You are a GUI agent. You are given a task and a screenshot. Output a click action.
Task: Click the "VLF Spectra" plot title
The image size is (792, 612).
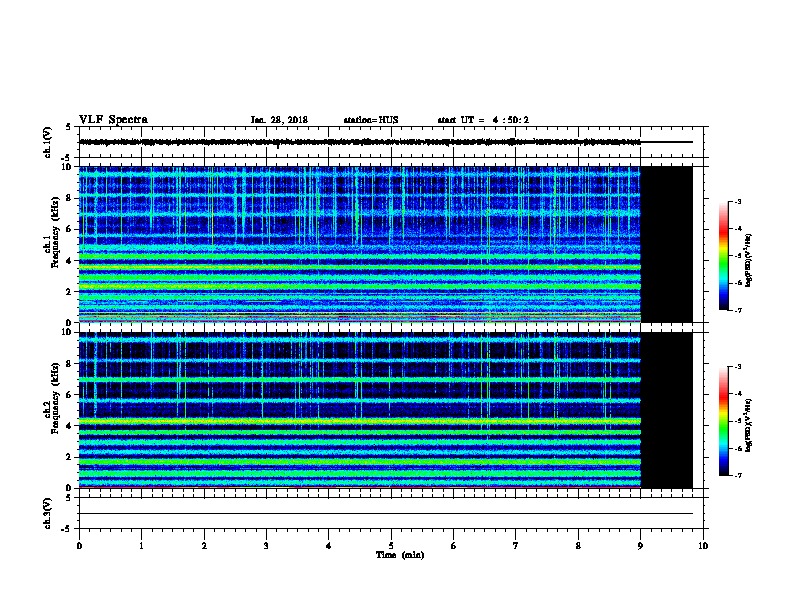113,120
